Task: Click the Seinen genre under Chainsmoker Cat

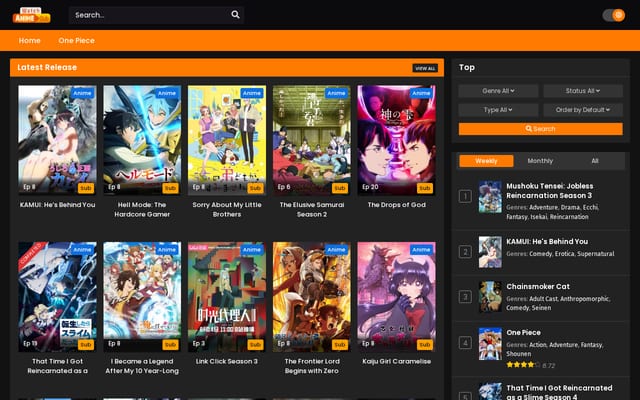Action: point(541,308)
